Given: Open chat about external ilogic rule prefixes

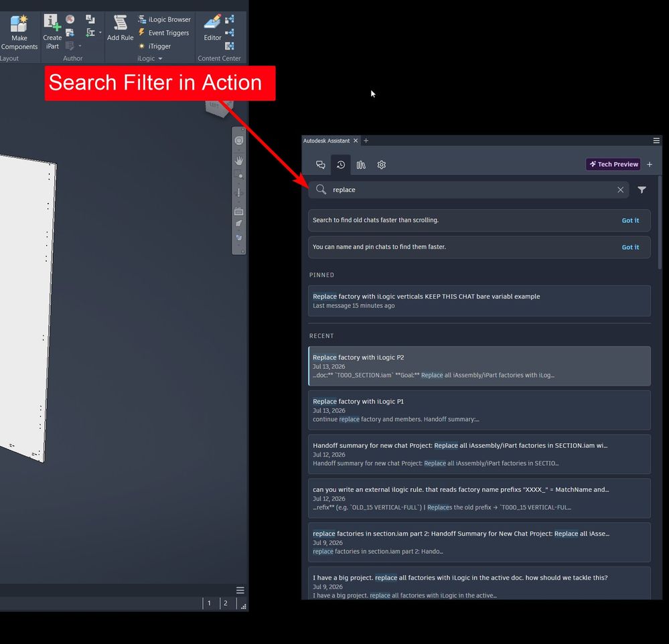Looking at the screenshot, I should click(479, 498).
